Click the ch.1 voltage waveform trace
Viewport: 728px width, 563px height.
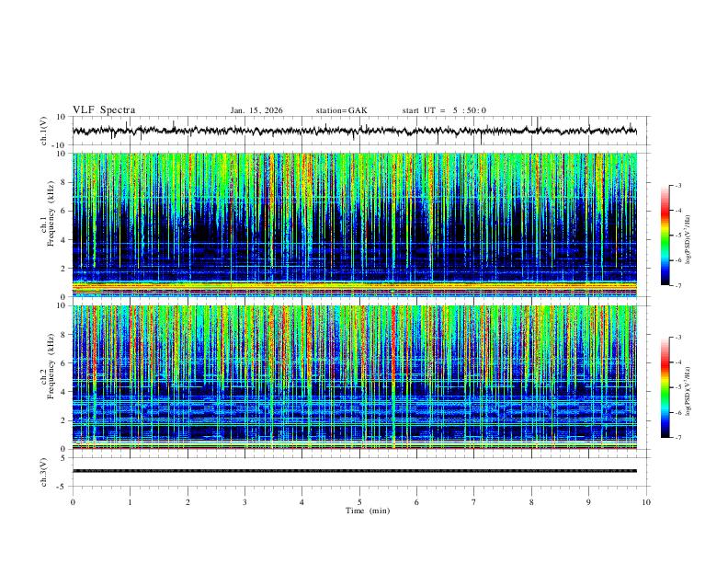pos(355,131)
